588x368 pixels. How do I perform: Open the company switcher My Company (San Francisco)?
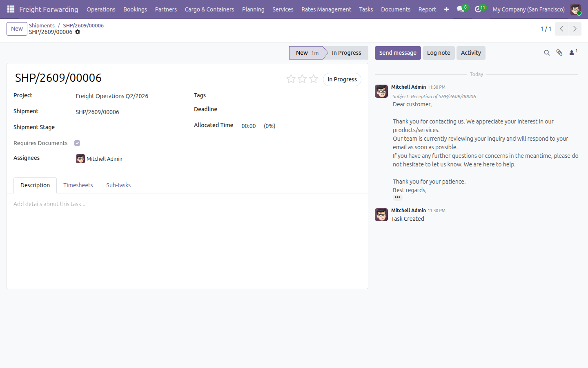click(x=528, y=9)
